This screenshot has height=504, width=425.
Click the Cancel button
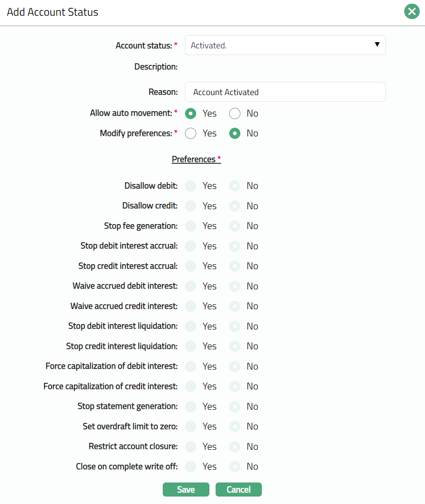coord(239,490)
